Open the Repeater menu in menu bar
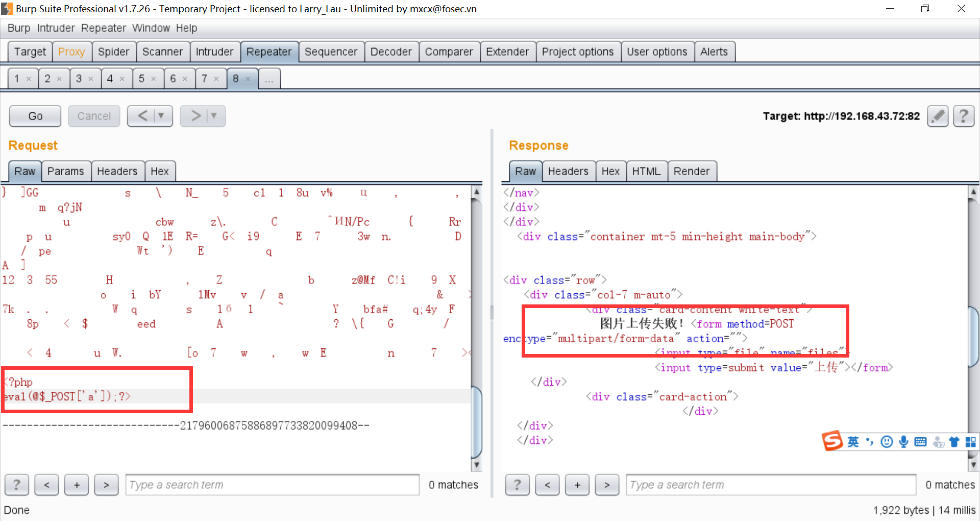The image size is (980, 521). click(x=104, y=28)
